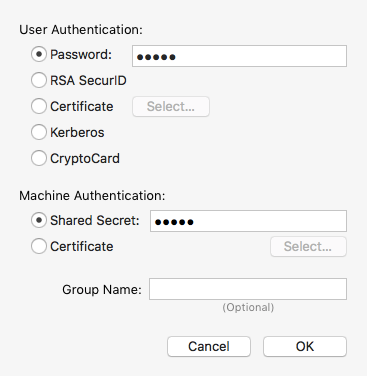
Task: Select the Password radio button
Action: click(39, 54)
